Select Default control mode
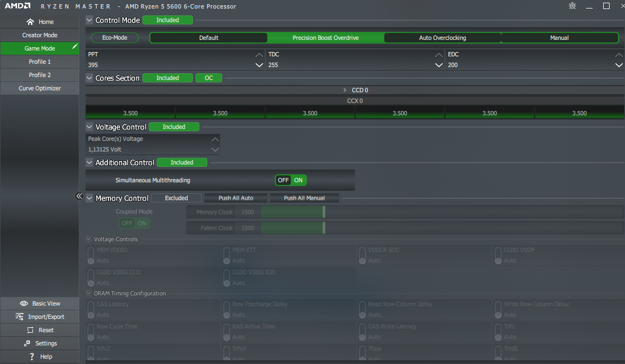This screenshot has width=625, height=364. click(x=208, y=38)
